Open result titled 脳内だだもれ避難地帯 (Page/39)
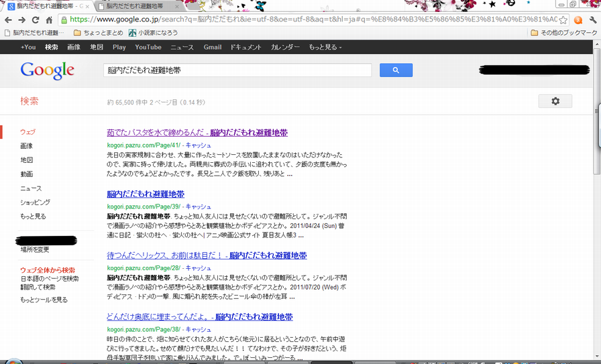 click(146, 194)
